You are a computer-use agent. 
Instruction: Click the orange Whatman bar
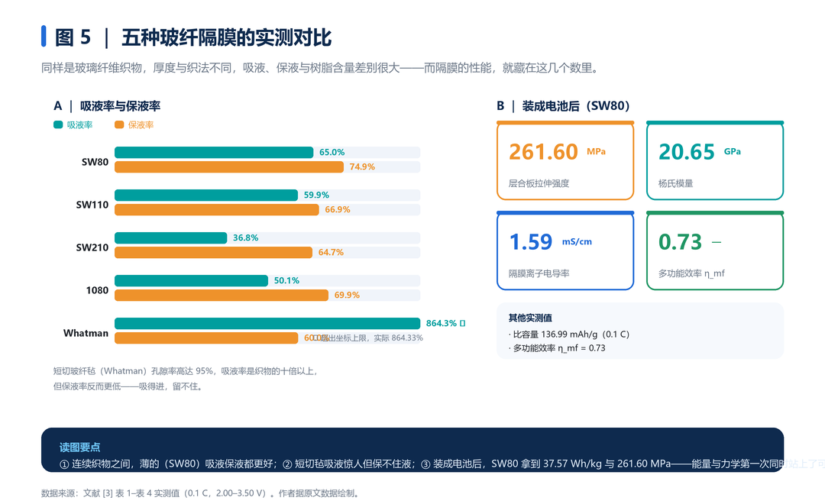point(206,338)
